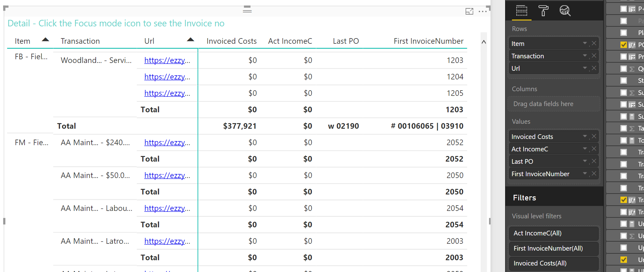The height and width of the screenshot is (272, 644).
Task: Sort by the First InvoiceNumber column header
Action: click(428, 41)
